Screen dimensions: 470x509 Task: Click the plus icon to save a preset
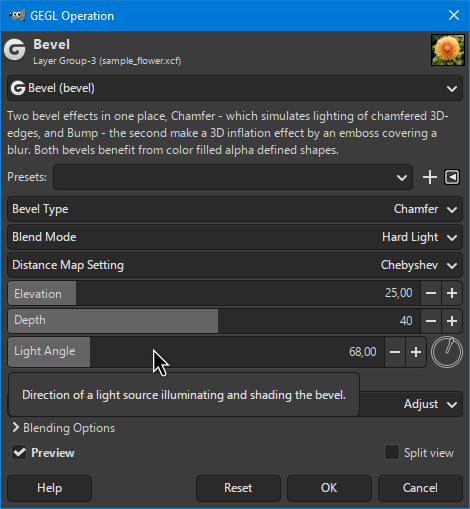pyautogui.click(x=430, y=177)
